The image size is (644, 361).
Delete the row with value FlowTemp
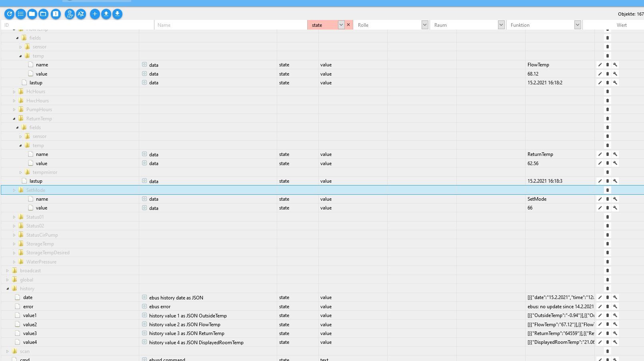pyautogui.click(x=607, y=65)
